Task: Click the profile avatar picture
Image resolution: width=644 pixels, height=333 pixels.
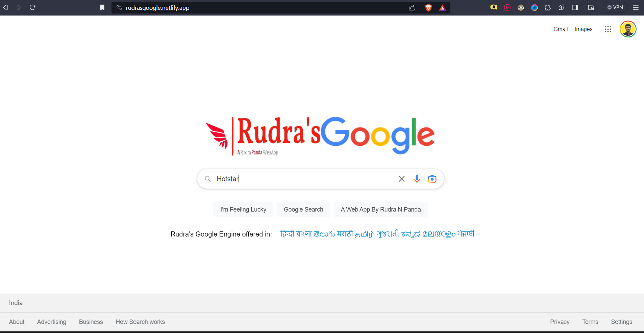Action: coord(628,29)
